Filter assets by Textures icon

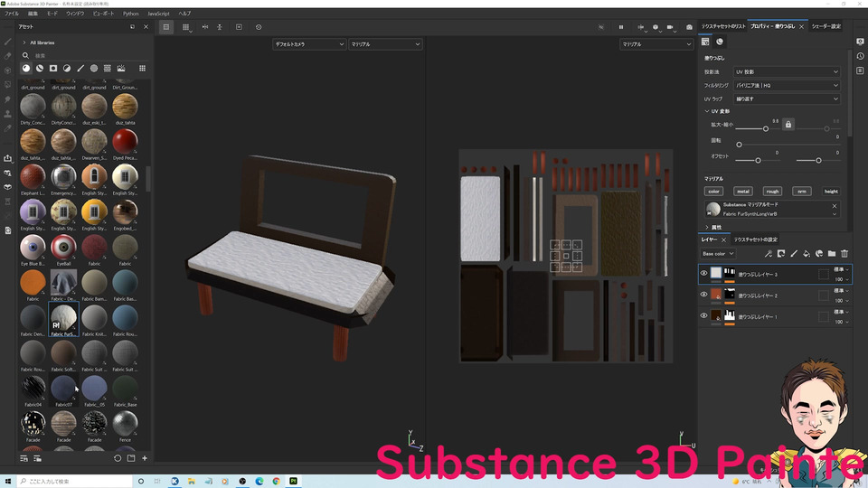(108, 68)
